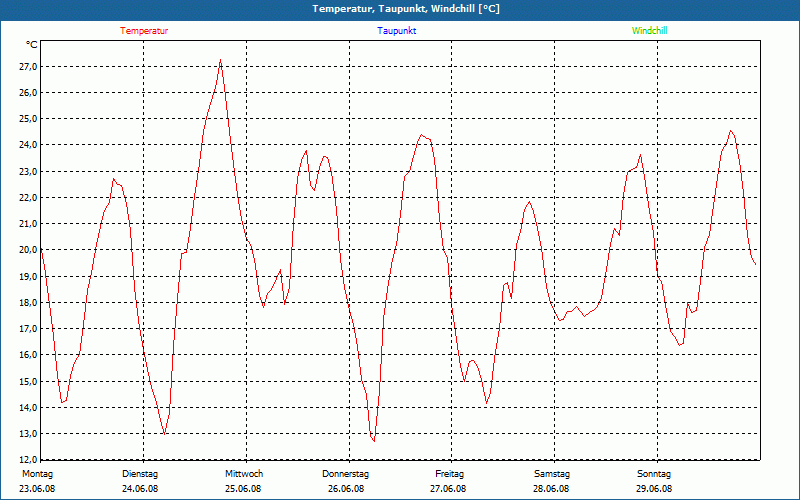Click the date 28.06.08
Image resolution: width=800 pixels, height=500 pixels.
click(551, 489)
